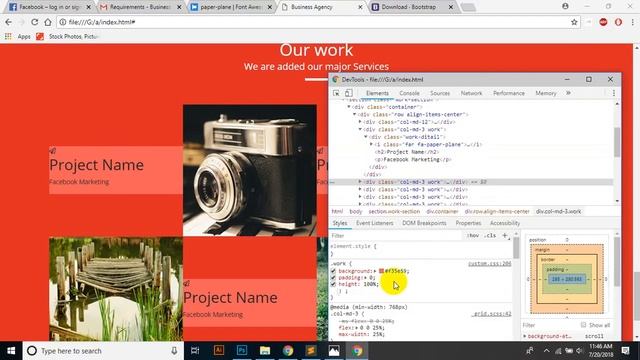Focus the Styles Filter input field

click(x=396, y=236)
